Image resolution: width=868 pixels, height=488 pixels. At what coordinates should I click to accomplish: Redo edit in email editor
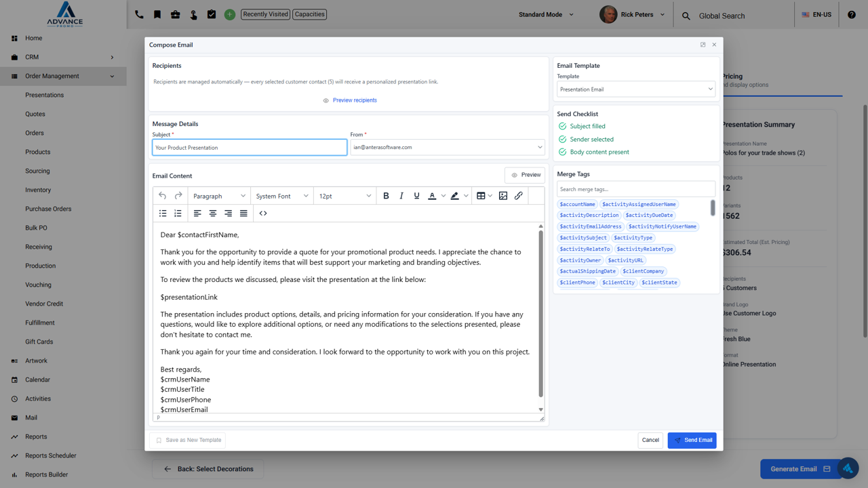coord(178,196)
